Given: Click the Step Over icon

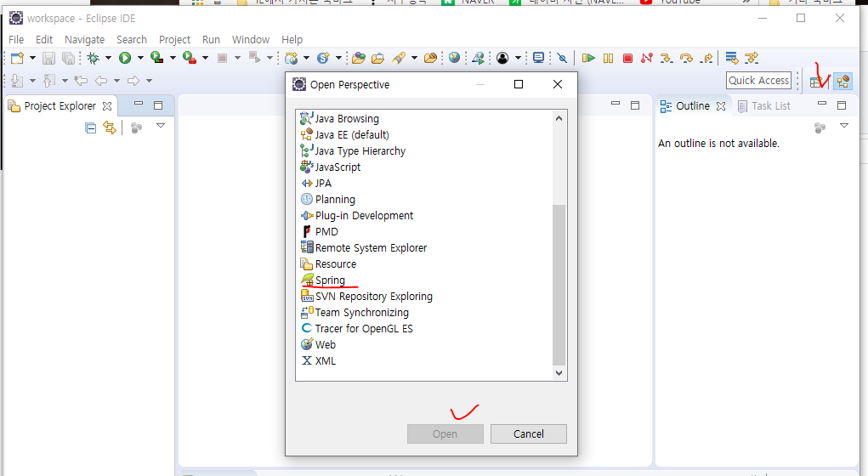Looking at the screenshot, I should tap(686, 58).
